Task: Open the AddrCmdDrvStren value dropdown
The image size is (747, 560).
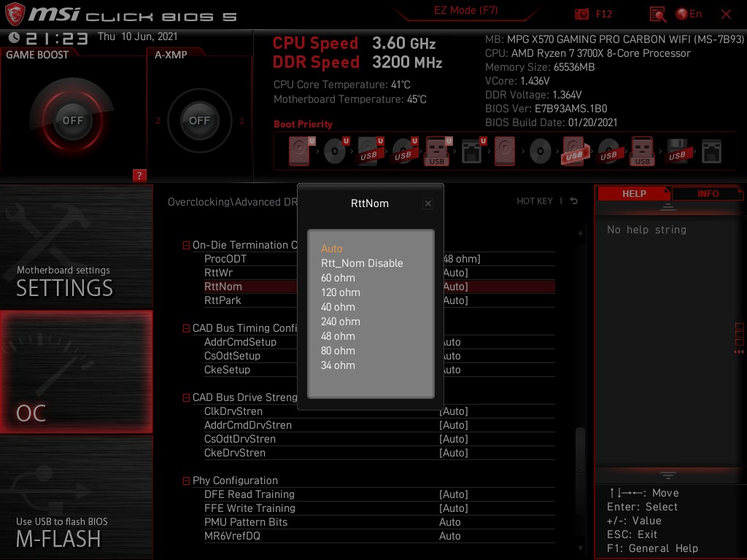Action: click(x=454, y=425)
